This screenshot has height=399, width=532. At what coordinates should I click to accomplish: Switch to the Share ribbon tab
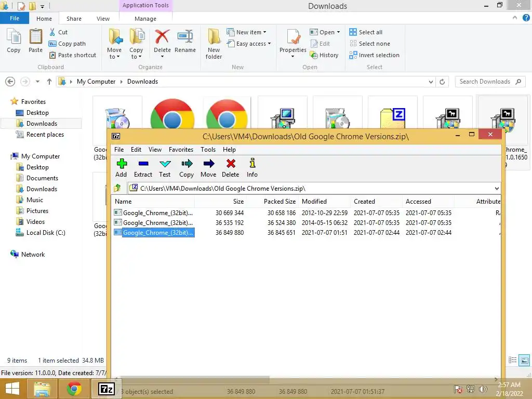tap(74, 19)
